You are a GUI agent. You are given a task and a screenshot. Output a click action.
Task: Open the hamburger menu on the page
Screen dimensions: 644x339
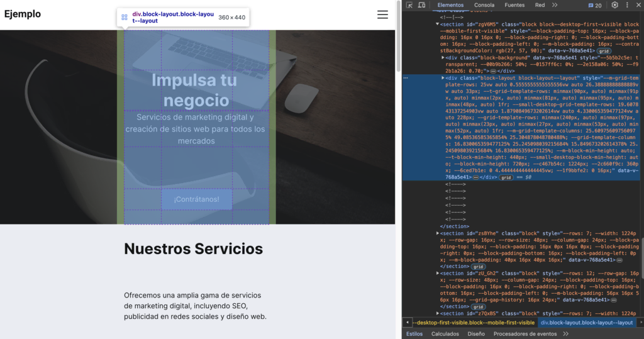click(x=382, y=14)
